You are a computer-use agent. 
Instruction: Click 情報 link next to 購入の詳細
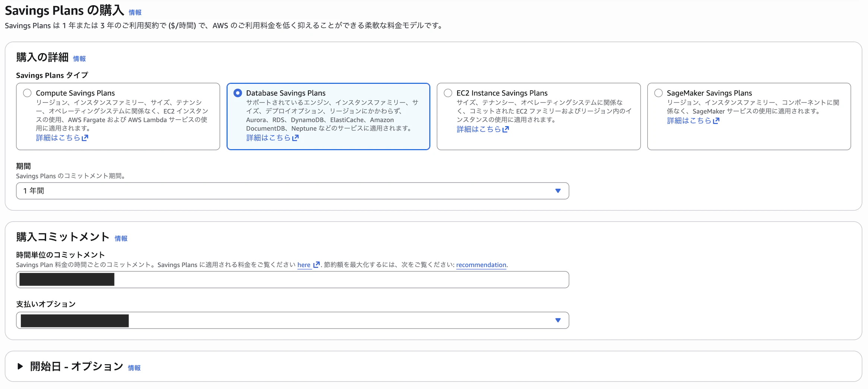coord(79,59)
